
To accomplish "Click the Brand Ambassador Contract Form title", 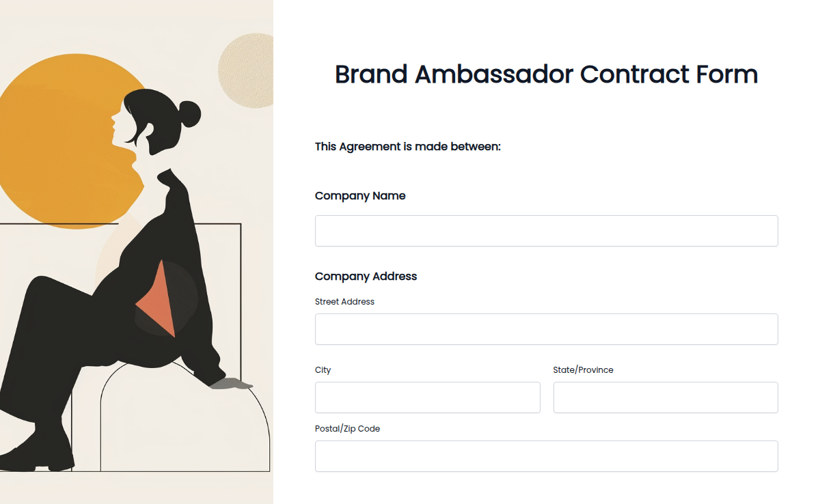I will click(546, 74).
